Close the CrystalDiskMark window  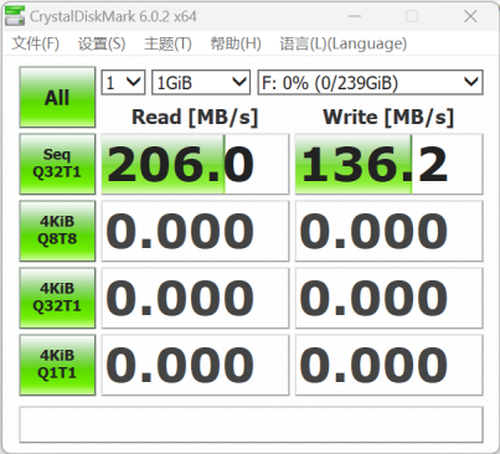[x=470, y=16]
